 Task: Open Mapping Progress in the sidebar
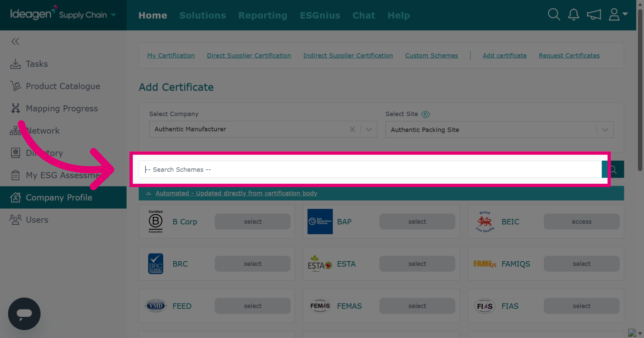tap(63, 108)
